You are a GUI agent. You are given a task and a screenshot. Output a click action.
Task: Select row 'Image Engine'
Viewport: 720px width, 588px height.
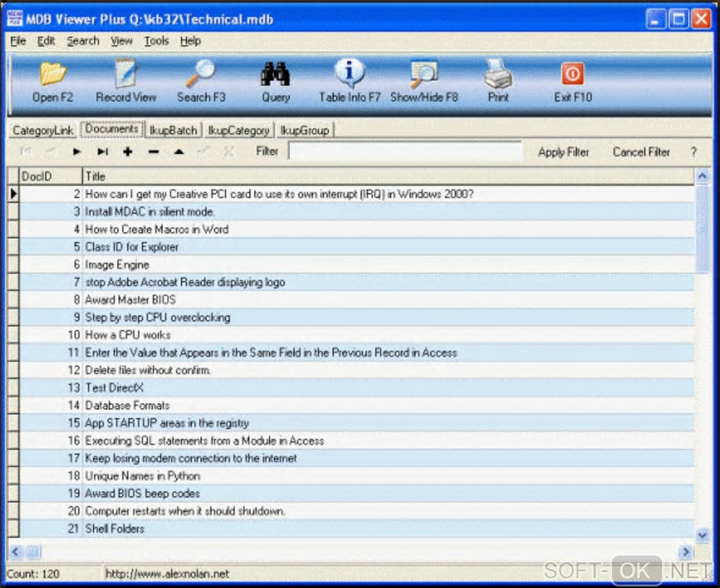pos(356,265)
